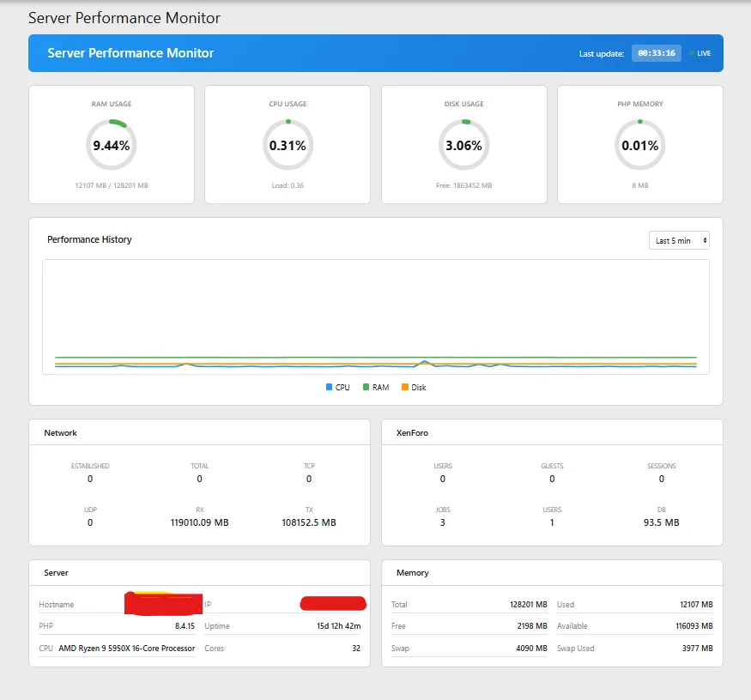
Task: Click the Network panel heading
Action: [60, 433]
